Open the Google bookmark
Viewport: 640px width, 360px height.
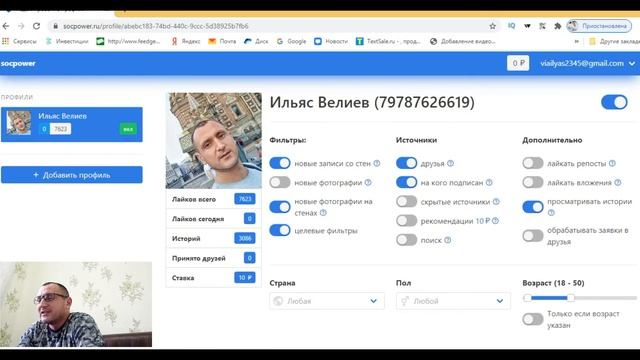(291, 41)
